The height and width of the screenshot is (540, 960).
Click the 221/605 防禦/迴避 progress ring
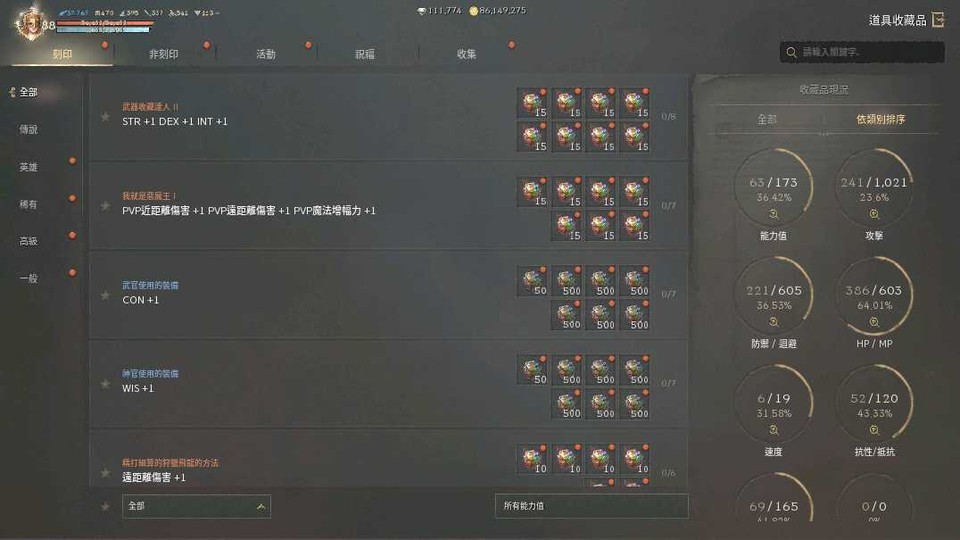774,296
